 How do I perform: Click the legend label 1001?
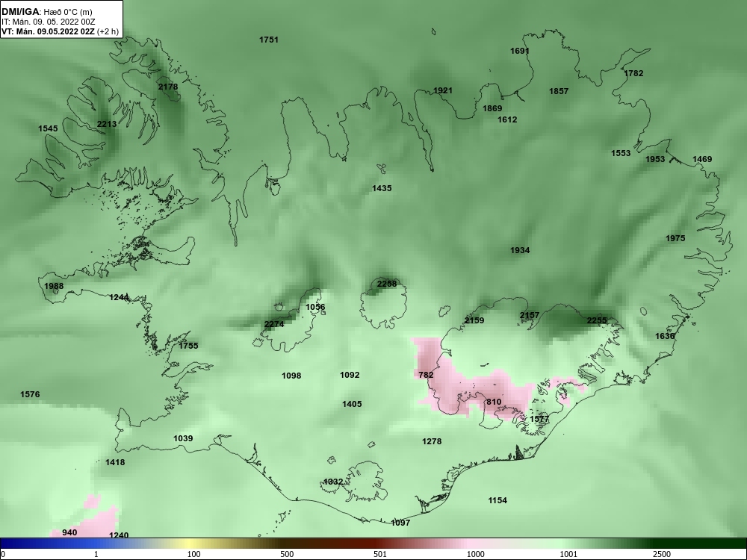pyautogui.click(x=568, y=554)
